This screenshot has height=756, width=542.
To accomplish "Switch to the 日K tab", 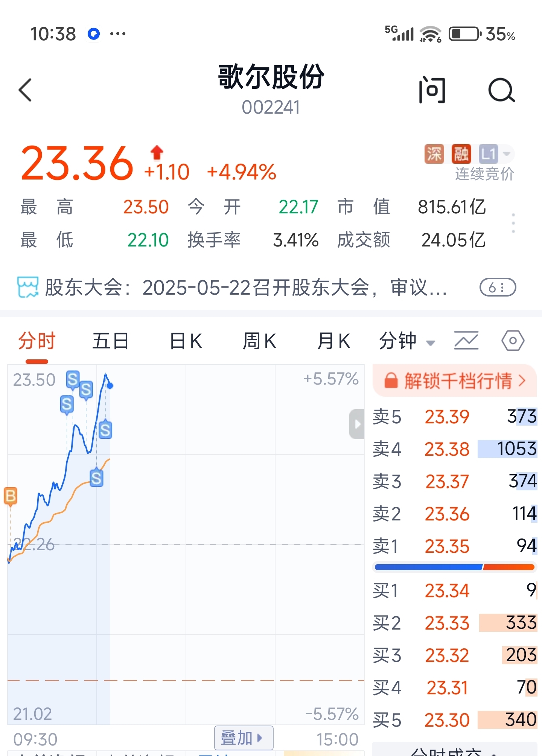I will point(186,341).
